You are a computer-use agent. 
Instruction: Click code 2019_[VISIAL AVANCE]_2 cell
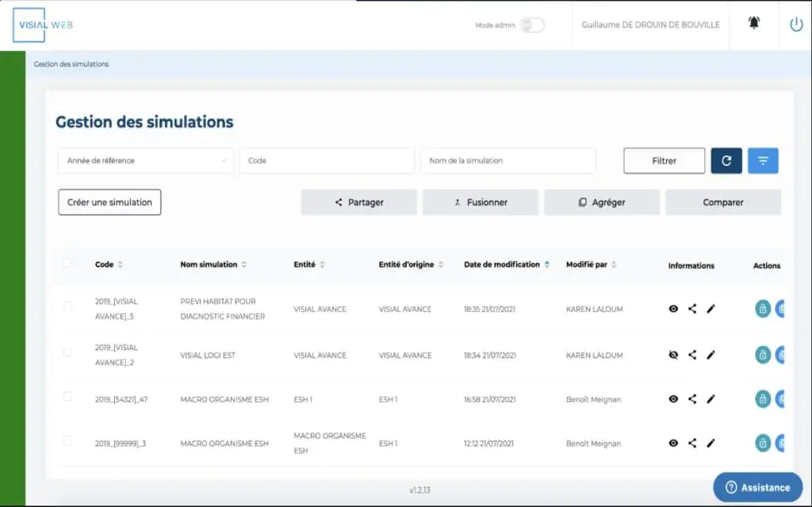pyautogui.click(x=117, y=355)
